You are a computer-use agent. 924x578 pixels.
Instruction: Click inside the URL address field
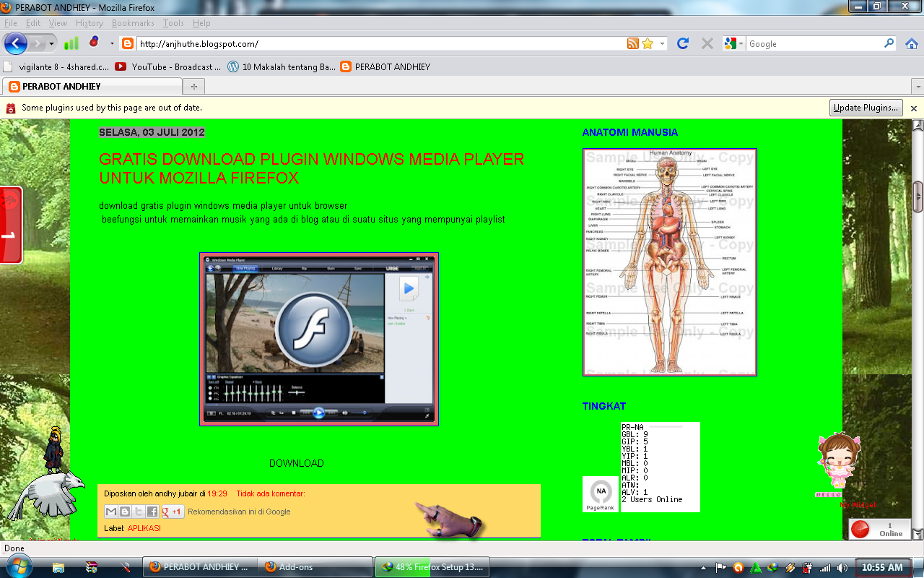381,43
